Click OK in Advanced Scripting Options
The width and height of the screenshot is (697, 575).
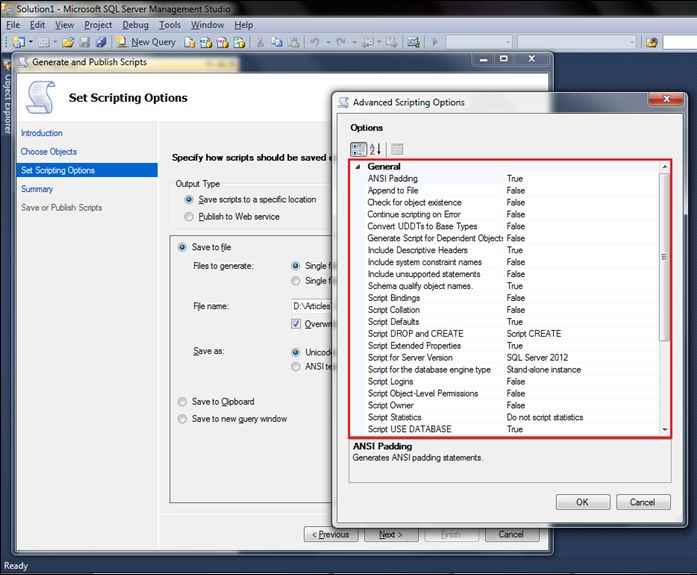pyautogui.click(x=583, y=502)
